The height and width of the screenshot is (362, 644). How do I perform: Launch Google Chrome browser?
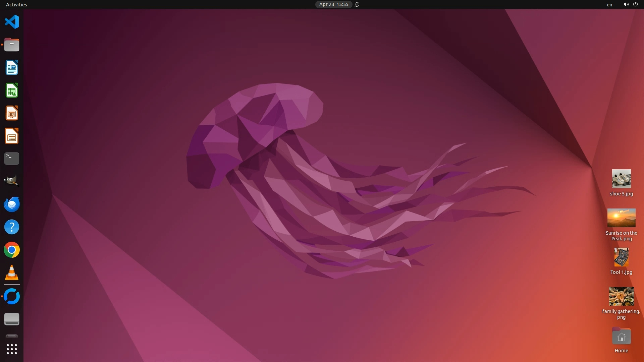pos(12,250)
